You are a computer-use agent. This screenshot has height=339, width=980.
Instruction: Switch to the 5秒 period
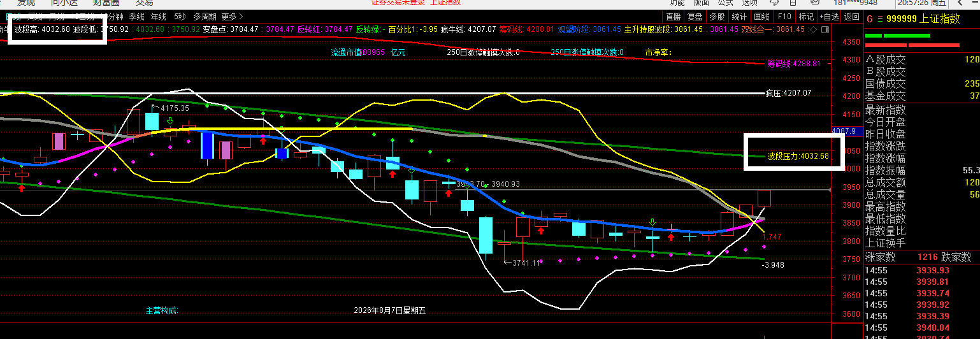coord(179,17)
